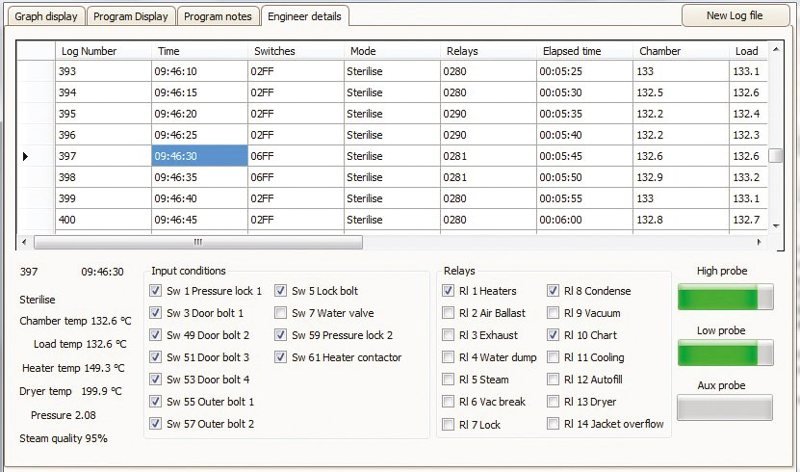Select elapsed time cell 00:05:55
Screen dimensions: 800x472
[585, 198]
